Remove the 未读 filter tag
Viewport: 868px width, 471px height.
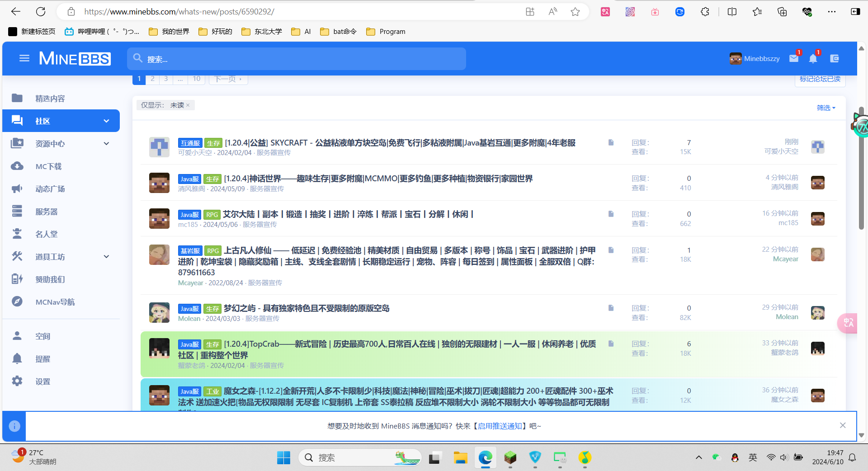[x=188, y=105]
